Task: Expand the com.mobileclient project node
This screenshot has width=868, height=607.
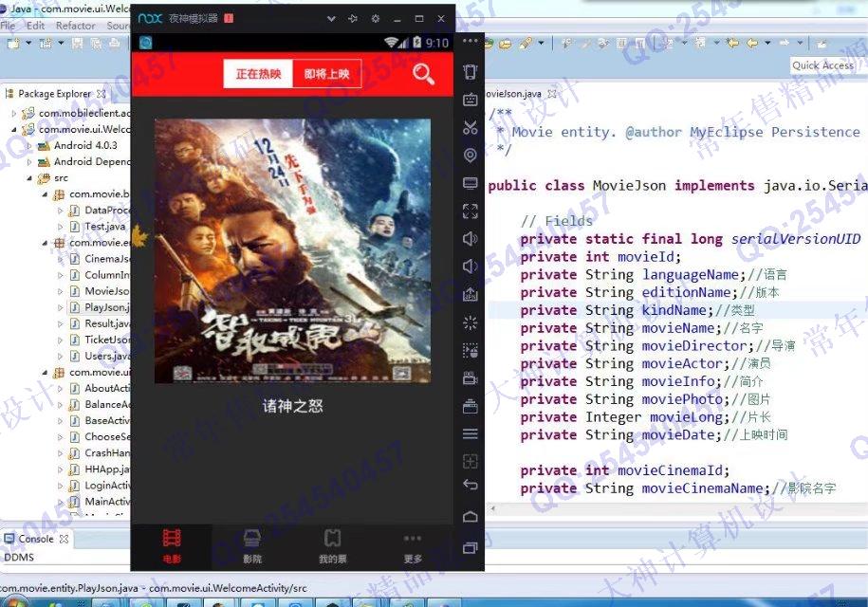Action: tap(14, 113)
